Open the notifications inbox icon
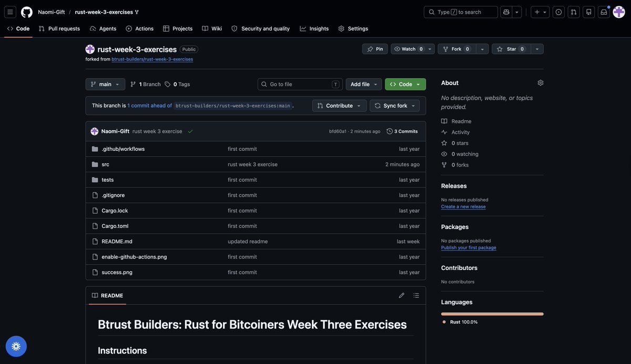 tap(604, 12)
